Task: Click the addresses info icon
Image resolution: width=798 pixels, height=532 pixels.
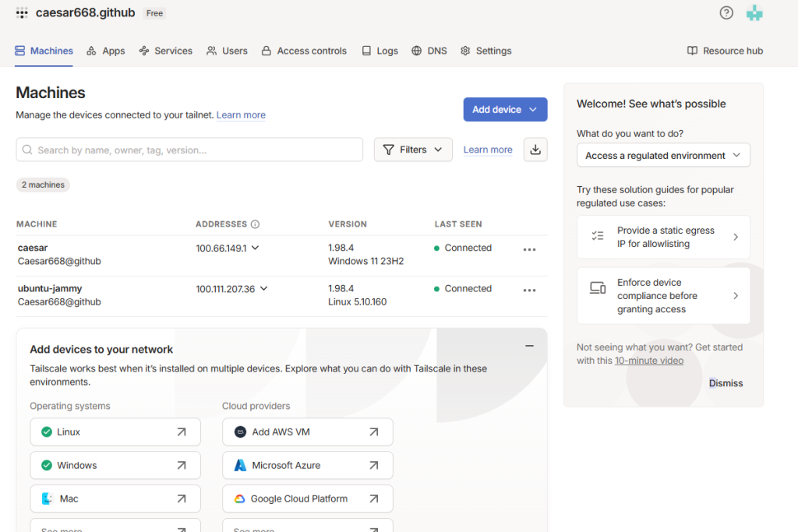Action: (255, 224)
